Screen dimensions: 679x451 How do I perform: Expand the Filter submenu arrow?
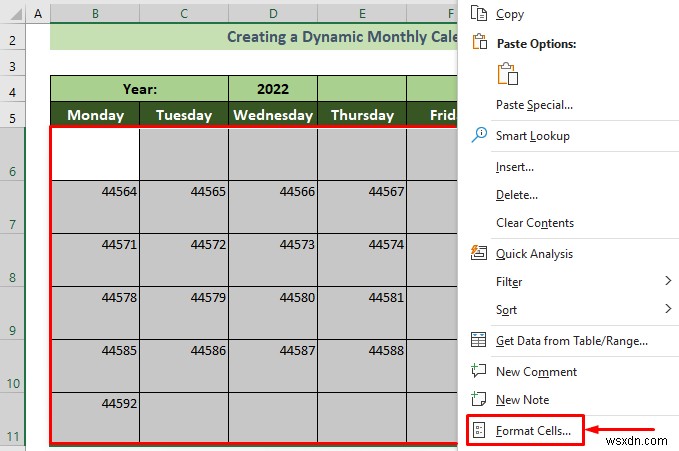668,281
